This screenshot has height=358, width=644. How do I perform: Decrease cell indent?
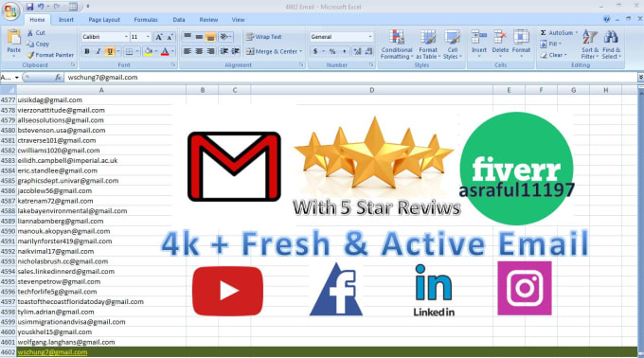pyautogui.click(x=224, y=51)
